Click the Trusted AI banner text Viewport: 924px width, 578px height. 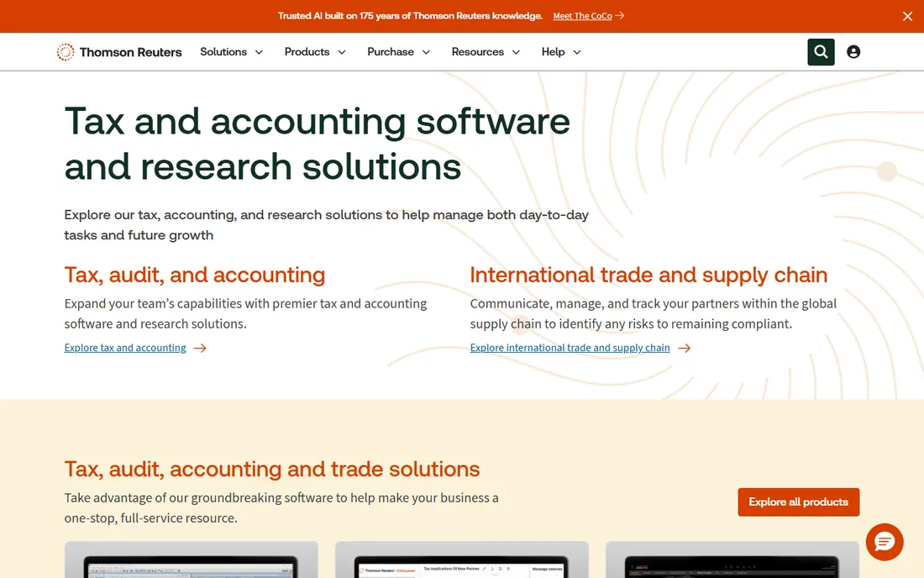pyautogui.click(x=410, y=16)
